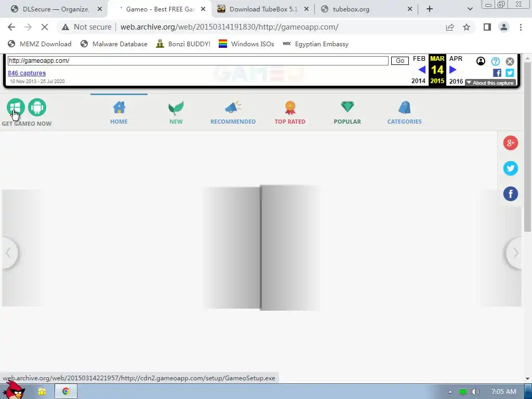Click the Chrome taskbar icon
The image size is (532, 399).
coord(66,392)
